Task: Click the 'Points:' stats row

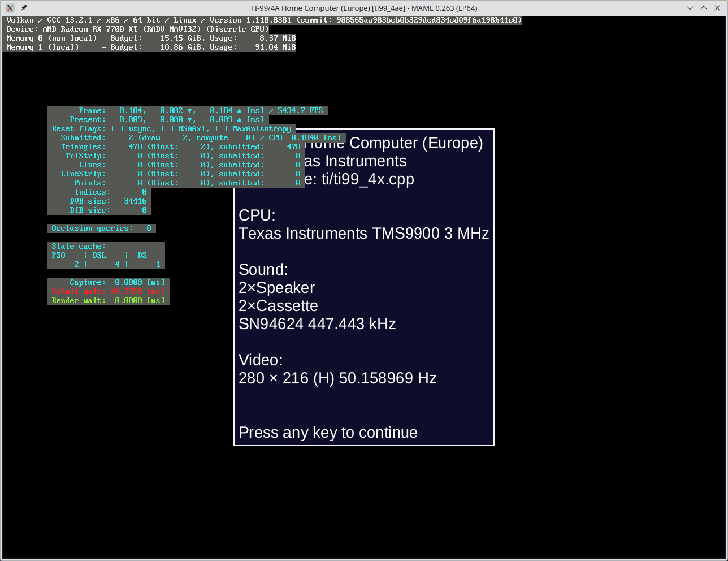Action: click(x=176, y=183)
